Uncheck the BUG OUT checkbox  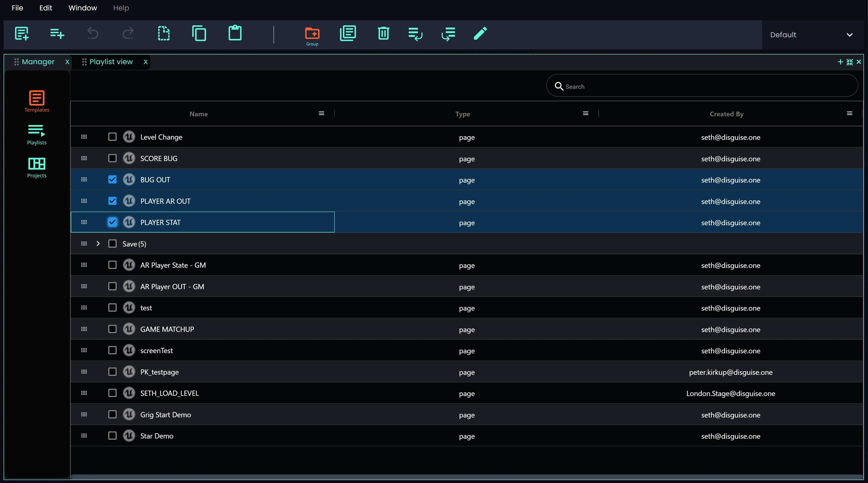pyautogui.click(x=112, y=180)
